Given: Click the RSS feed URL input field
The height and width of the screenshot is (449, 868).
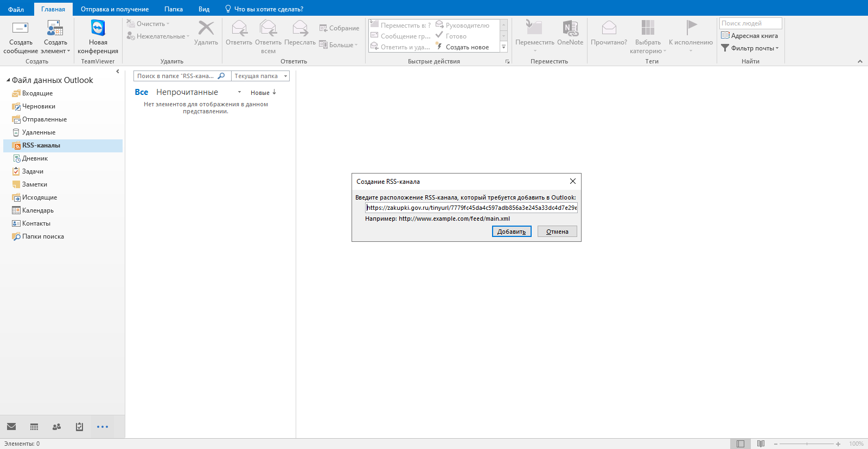Looking at the screenshot, I should click(471, 208).
